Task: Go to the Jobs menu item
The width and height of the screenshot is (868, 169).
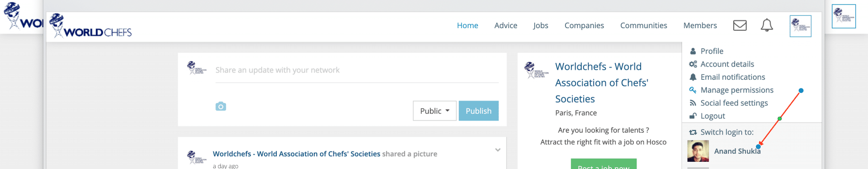Action: [541, 26]
